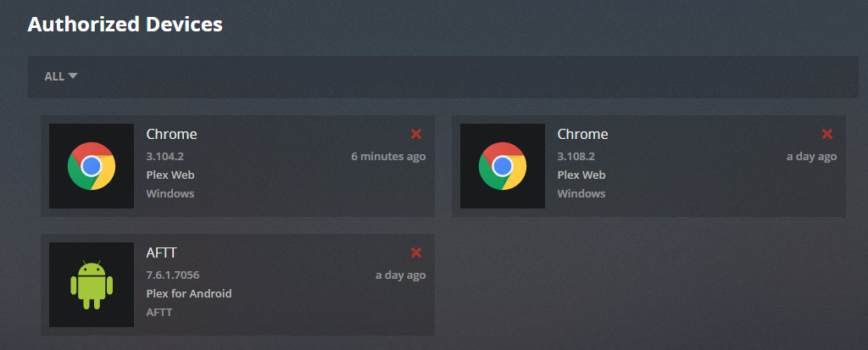Click version number 7.6.1.7056
868x350 pixels.
173,275
